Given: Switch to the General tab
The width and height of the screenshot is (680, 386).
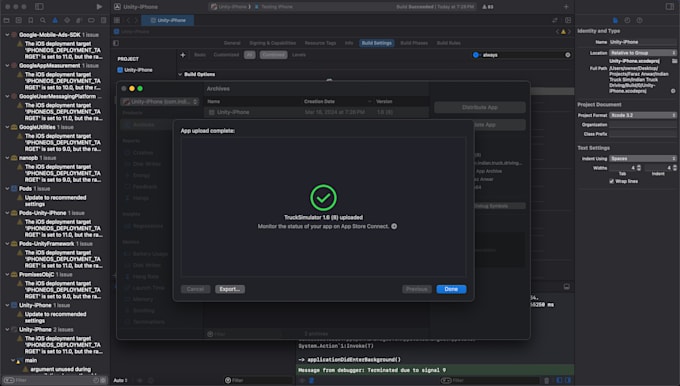Looking at the screenshot, I should [x=232, y=43].
